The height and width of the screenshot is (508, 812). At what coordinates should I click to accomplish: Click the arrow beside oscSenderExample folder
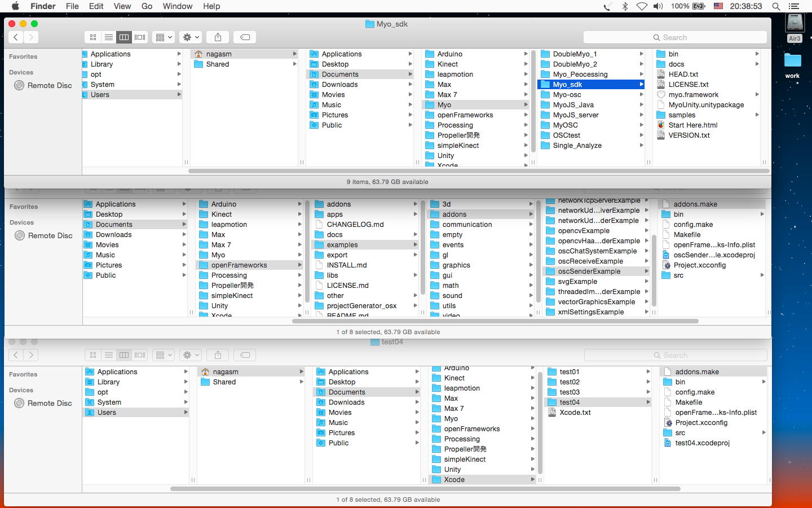pos(646,271)
